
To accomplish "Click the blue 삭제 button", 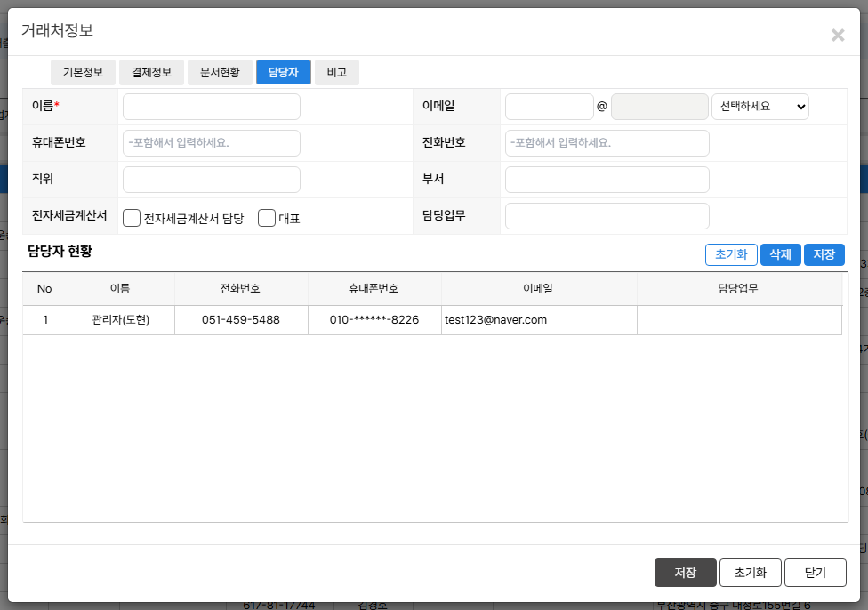I will click(x=781, y=254).
